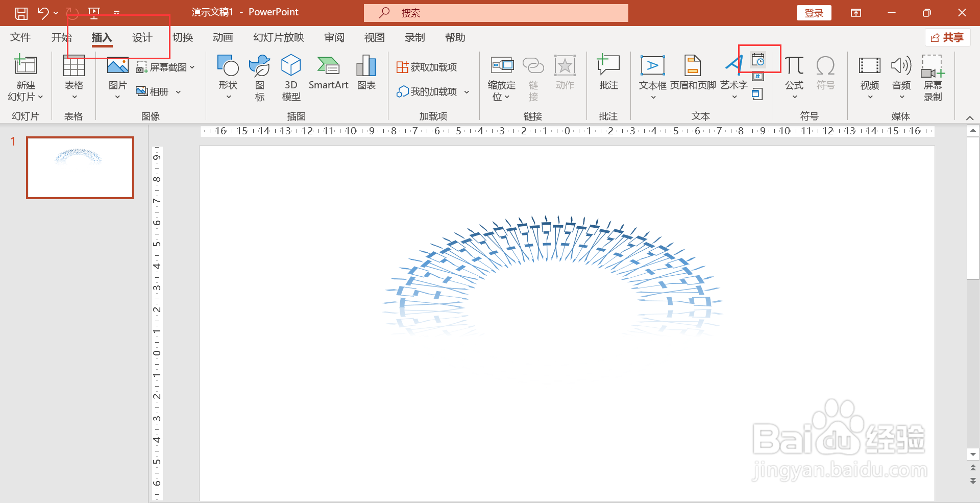
Task: Expand the 公式 dropdown arrow
Action: (794, 97)
